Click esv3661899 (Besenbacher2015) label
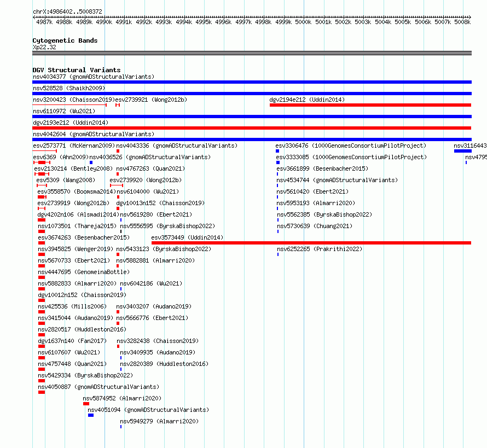This screenshot has height=448, width=487. [322, 168]
